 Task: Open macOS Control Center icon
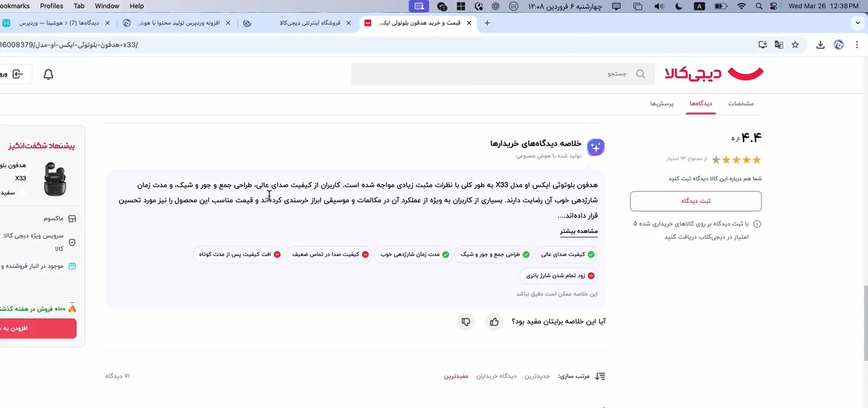click(774, 6)
